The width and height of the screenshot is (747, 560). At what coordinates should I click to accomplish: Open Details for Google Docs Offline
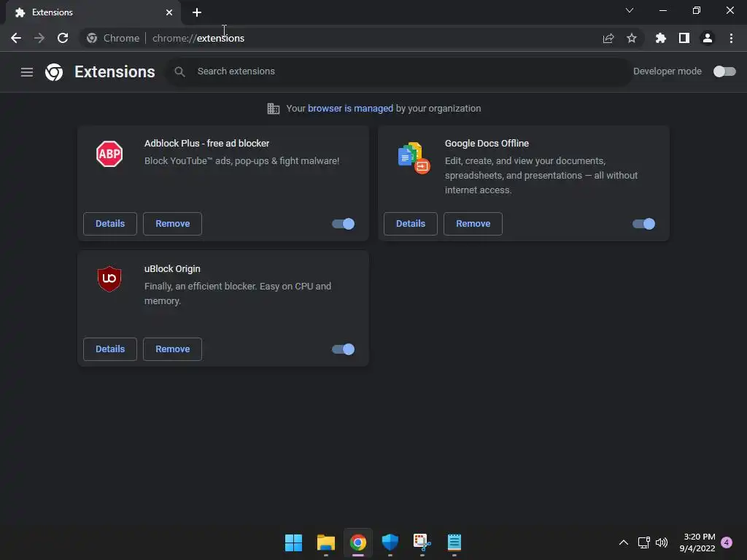[x=411, y=224]
